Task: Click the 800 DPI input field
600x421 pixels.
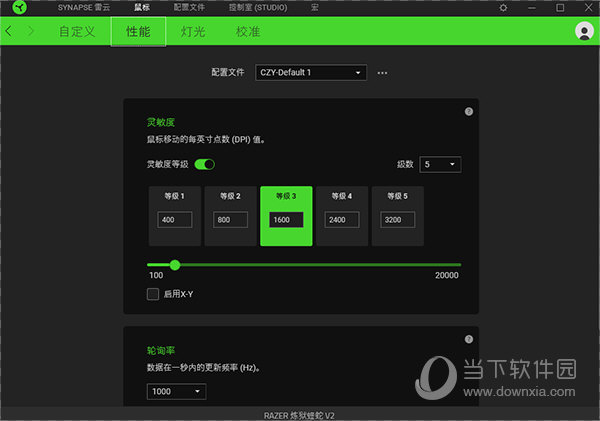Action: pos(230,220)
